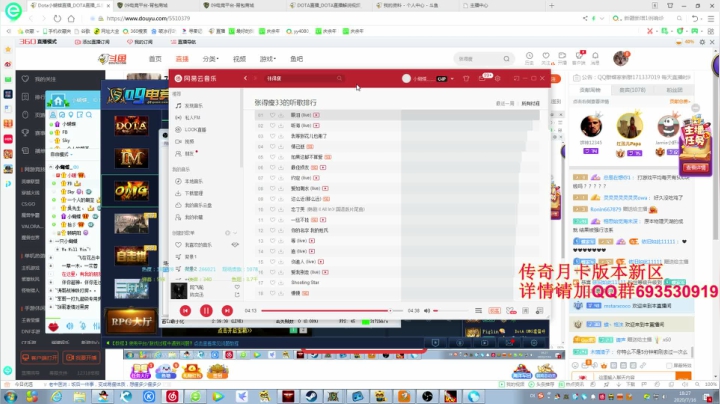The width and height of the screenshot is (720, 404).
Task: Seek on the song progress bar
Action: [x=332, y=311]
